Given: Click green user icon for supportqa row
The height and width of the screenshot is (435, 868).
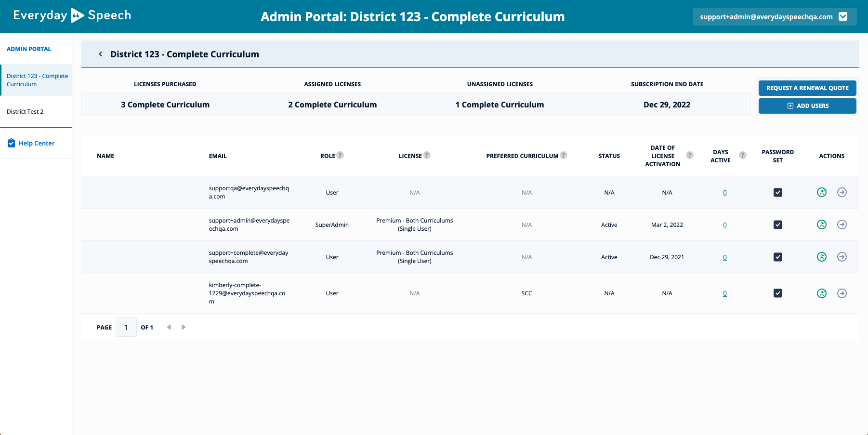Looking at the screenshot, I should coord(822,192).
